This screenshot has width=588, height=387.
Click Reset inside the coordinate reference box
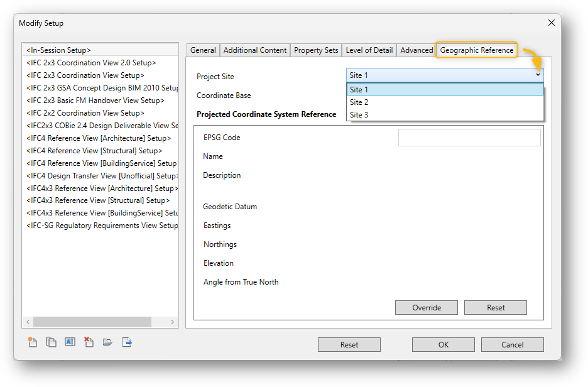pyautogui.click(x=496, y=307)
